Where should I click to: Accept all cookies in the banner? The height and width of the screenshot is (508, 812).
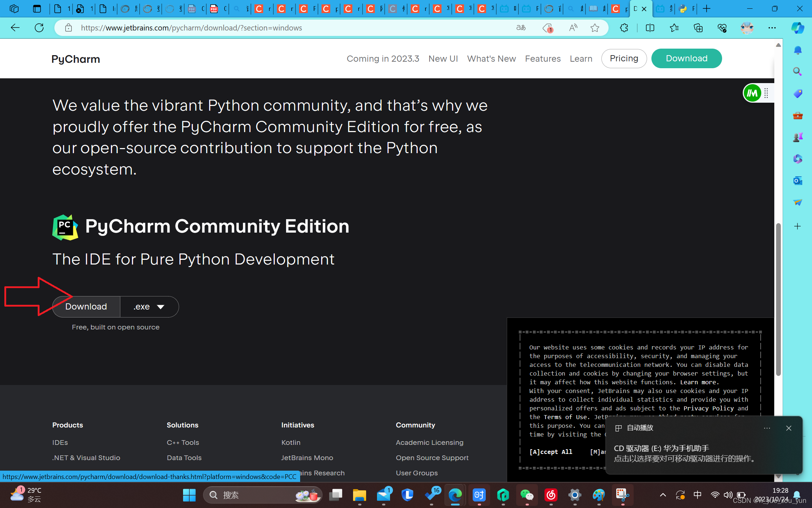pyautogui.click(x=551, y=452)
